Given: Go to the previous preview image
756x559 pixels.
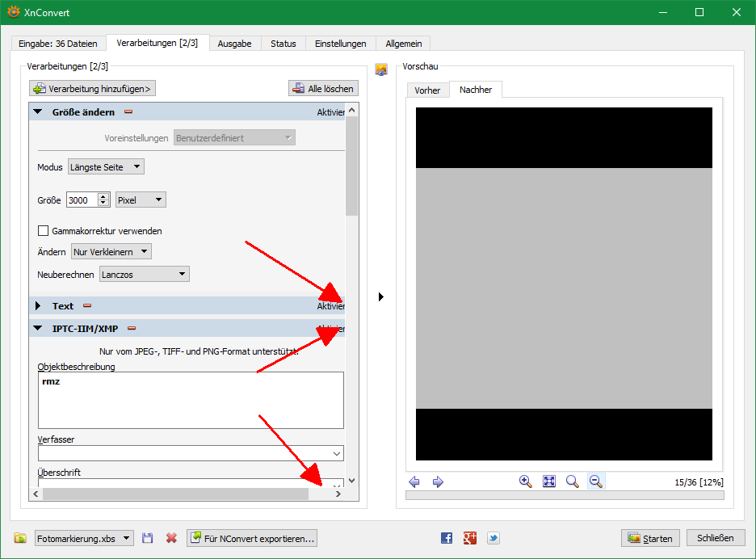Looking at the screenshot, I should coord(414,481).
